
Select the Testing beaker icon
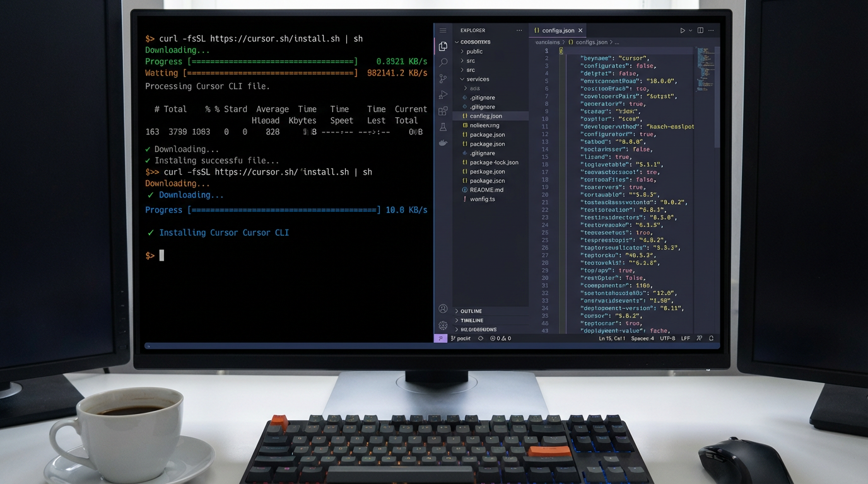443,127
